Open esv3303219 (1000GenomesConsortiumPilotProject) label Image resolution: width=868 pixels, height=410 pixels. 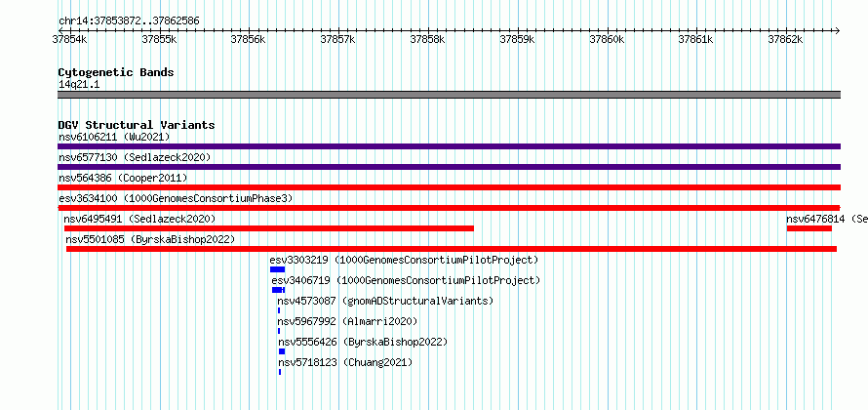point(404,260)
